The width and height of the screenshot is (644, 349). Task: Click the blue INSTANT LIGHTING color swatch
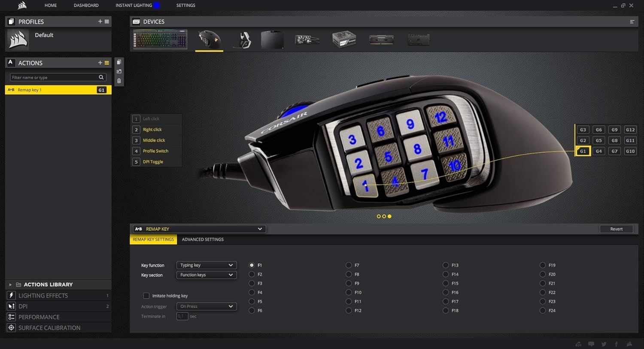pos(158,5)
